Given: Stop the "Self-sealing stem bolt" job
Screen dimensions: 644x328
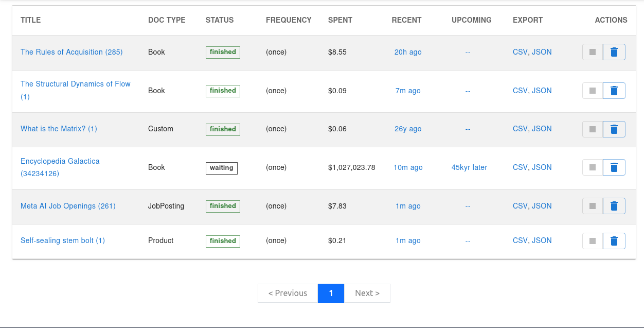Looking at the screenshot, I should click(x=592, y=240).
